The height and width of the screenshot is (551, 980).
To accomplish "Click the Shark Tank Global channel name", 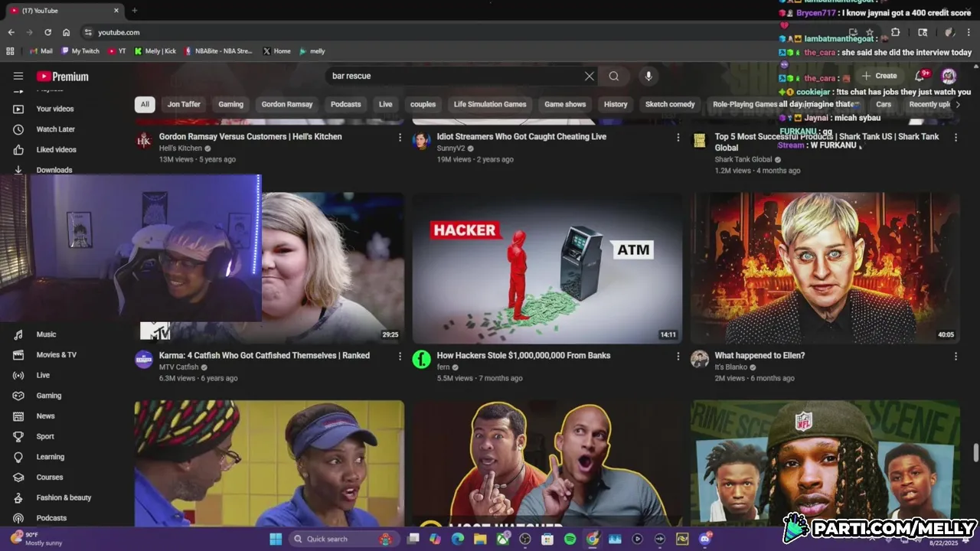I will [743, 159].
